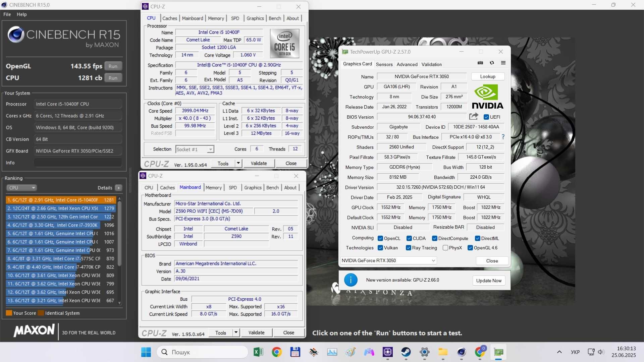The height and width of the screenshot is (362, 644).
Task: Switch to Memory tab in lower CPU-Z
Action: tap(214, 187)
